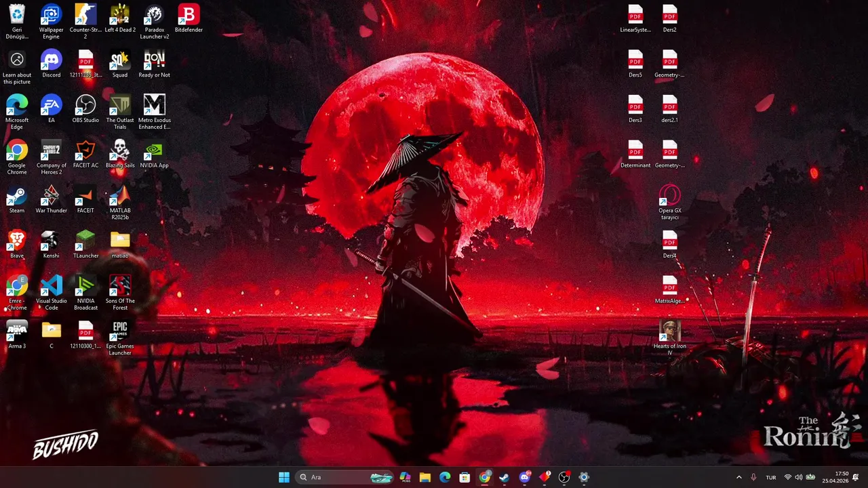Select the Determinant PDF file

pos(635,155)
